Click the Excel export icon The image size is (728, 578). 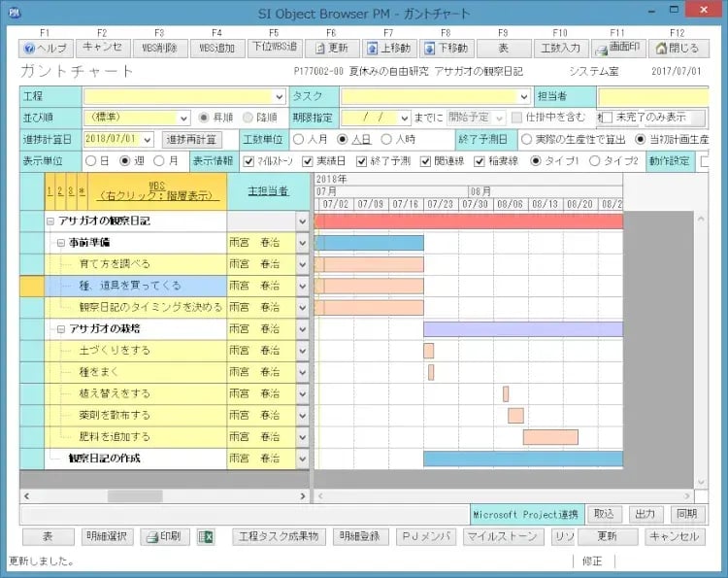(205, 536)
